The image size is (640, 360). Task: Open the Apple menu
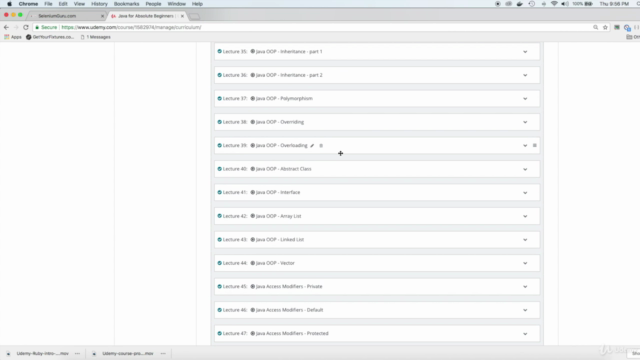(9, 4)
